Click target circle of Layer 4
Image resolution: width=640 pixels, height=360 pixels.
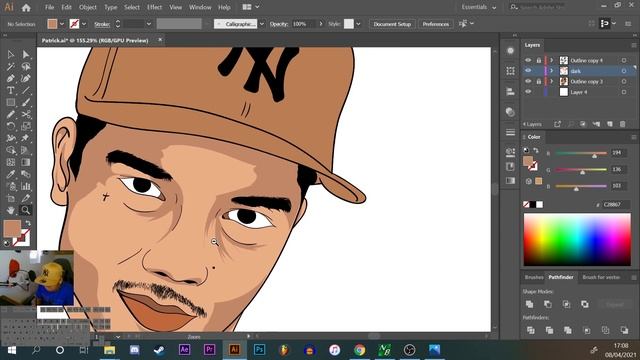(624, 92)
